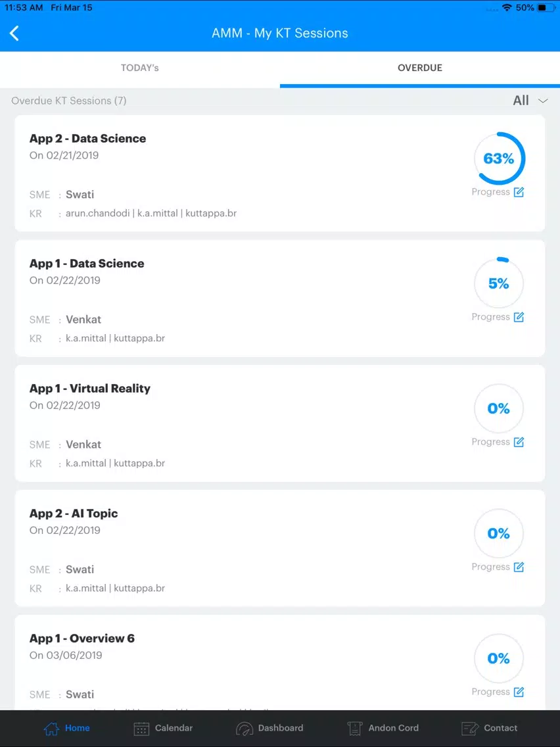Click the chevron beside All filter
Viewport: 560px width, 747px height.
click(543, 101)
